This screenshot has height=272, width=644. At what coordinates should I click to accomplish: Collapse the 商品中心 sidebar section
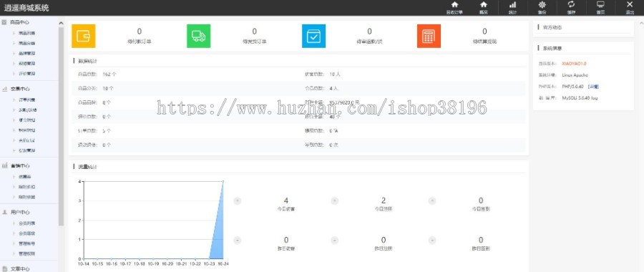20,22
